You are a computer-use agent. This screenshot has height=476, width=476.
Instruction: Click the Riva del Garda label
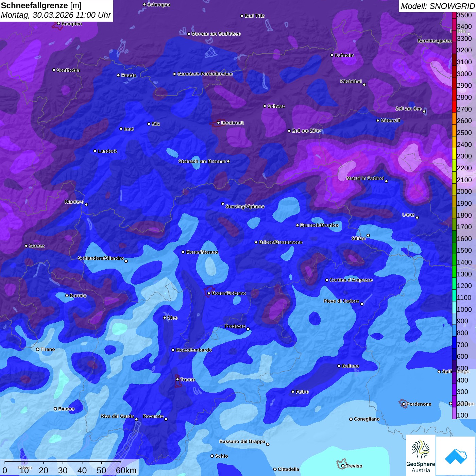click(117, 416)
